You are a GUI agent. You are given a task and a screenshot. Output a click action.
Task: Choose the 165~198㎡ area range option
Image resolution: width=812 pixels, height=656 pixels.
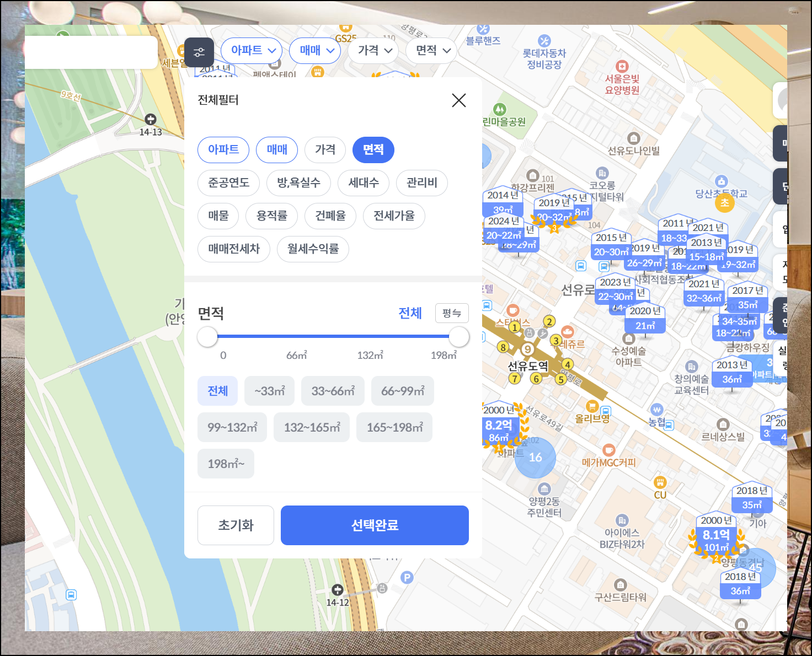click(394, 427)
